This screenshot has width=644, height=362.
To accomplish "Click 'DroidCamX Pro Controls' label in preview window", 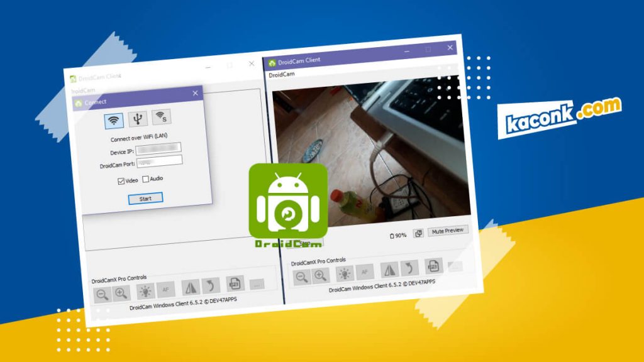I will click(x=318, y=261).
